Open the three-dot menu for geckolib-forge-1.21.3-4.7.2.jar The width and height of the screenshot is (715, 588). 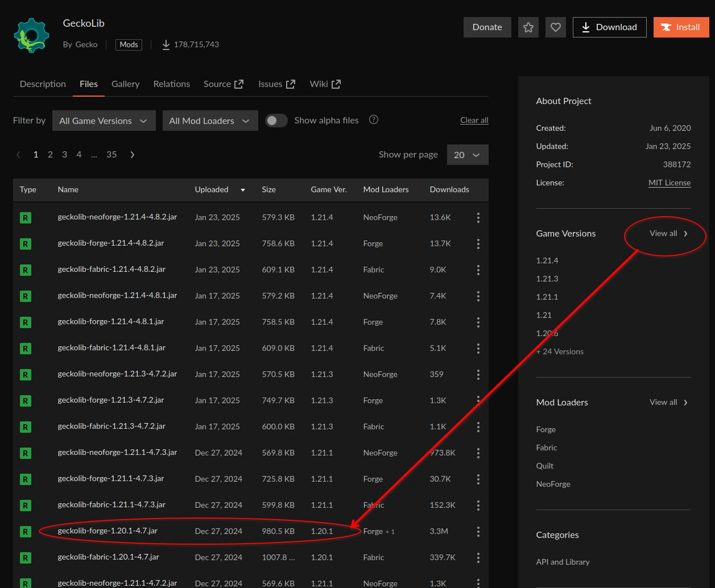[x=478, y=400]
